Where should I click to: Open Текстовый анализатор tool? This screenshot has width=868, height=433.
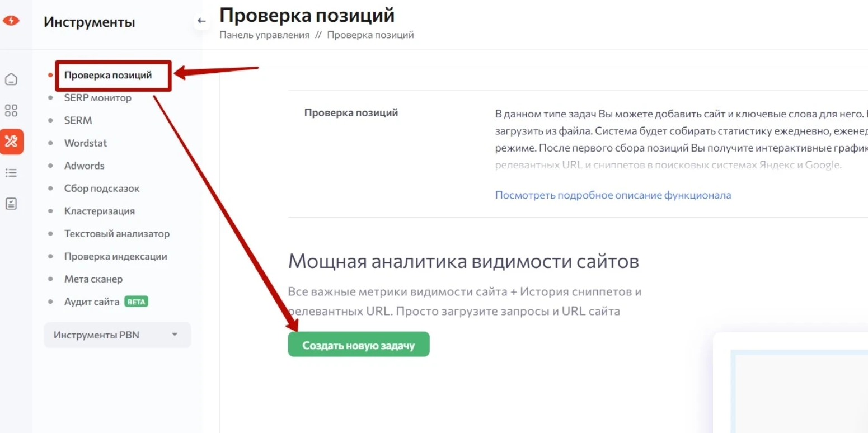pos(117,234)
